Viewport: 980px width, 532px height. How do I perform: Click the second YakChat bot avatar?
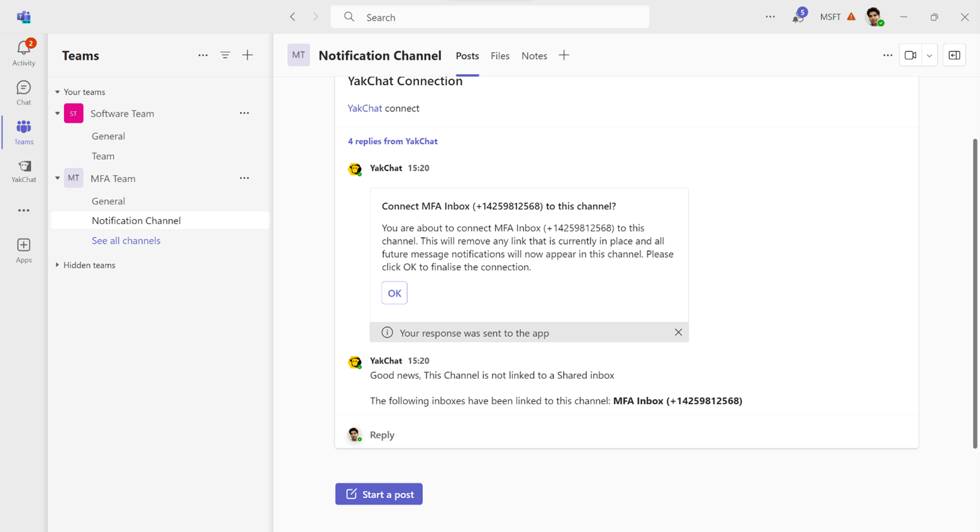(x=355, y=362)
